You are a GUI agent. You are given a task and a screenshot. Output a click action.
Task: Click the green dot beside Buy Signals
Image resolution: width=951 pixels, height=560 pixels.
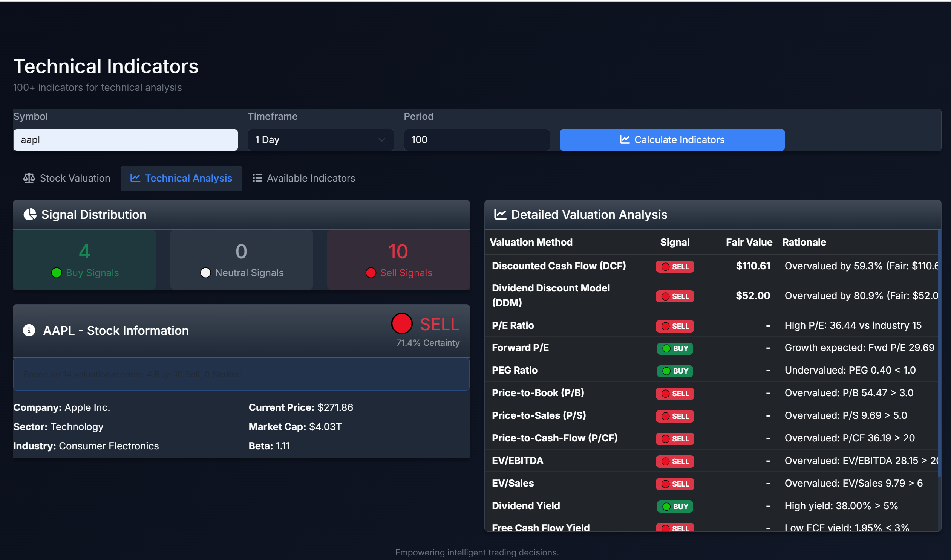tap(56, 272)
